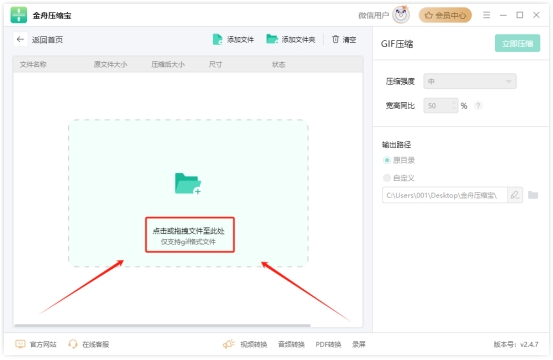Click the 添加文件夹 add folder button
The image size is (553, 360).
coord(291,39)
